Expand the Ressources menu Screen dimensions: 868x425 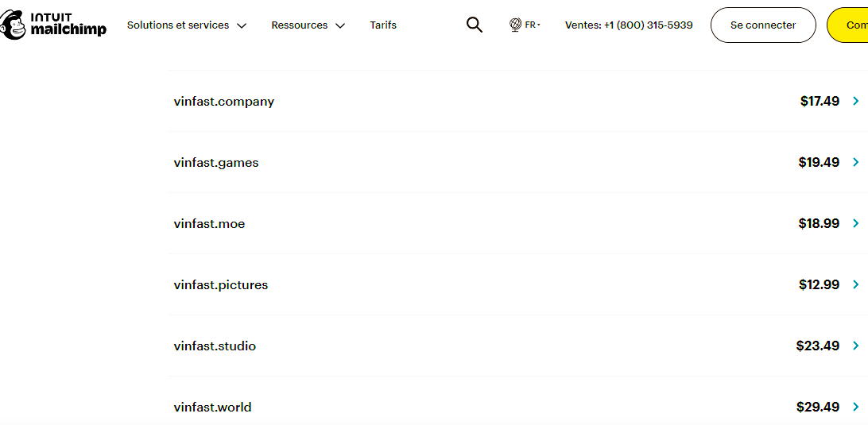(x=308, y=25)
